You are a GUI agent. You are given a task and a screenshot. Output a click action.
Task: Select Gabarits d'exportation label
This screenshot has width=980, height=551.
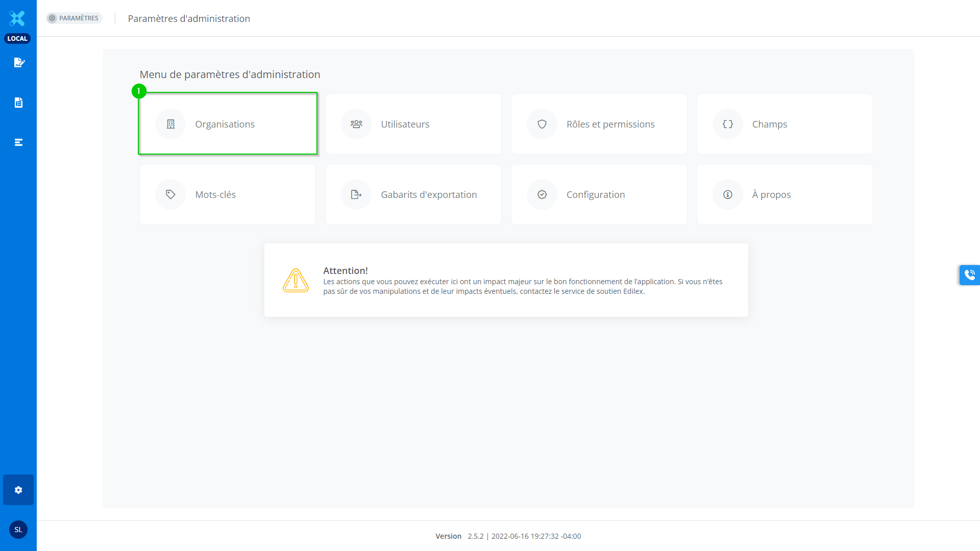coord(429,194)
